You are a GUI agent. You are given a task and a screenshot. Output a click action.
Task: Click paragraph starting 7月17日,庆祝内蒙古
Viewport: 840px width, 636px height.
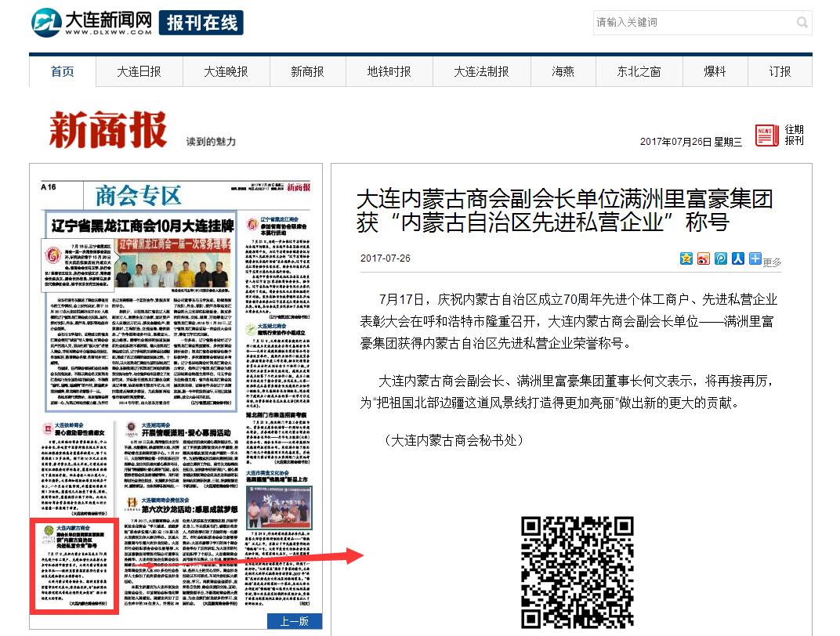click(x=568, y=321)
